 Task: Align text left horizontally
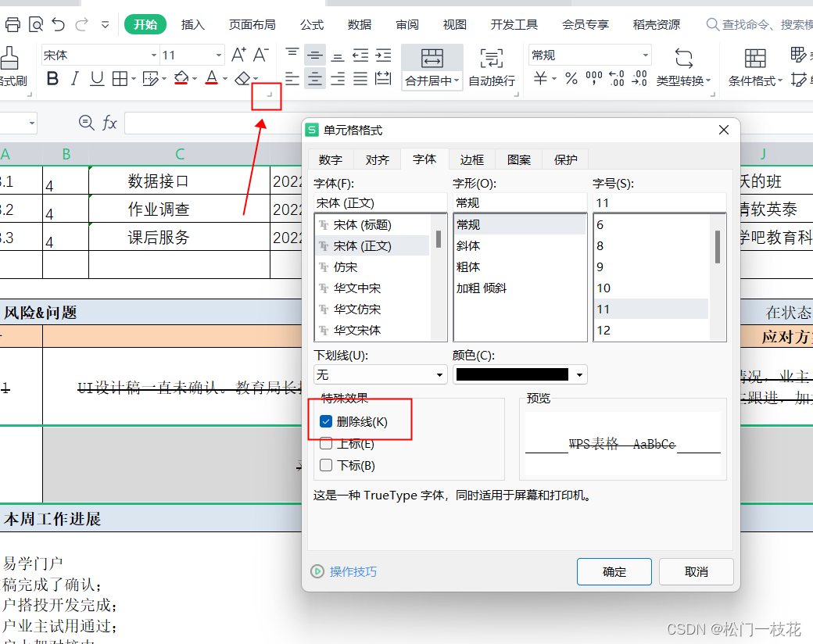coord(292,79)
